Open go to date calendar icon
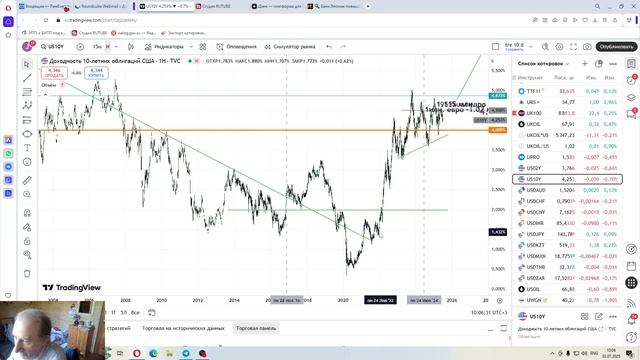 coord(151,313)
